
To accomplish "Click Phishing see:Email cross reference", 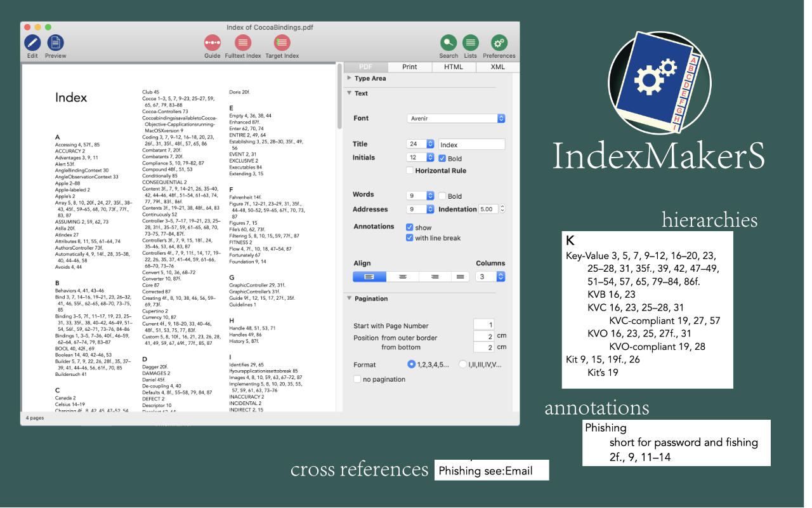I will tap(485, 471).
